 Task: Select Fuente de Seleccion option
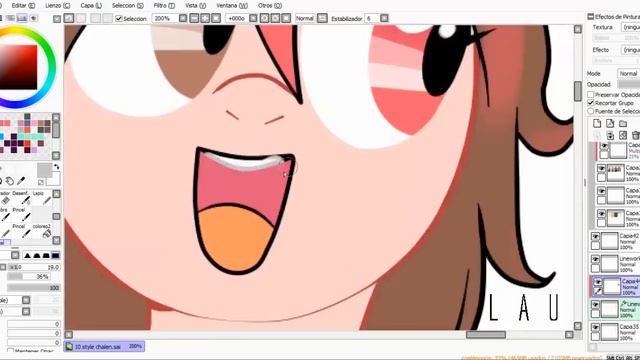(590, 111)
